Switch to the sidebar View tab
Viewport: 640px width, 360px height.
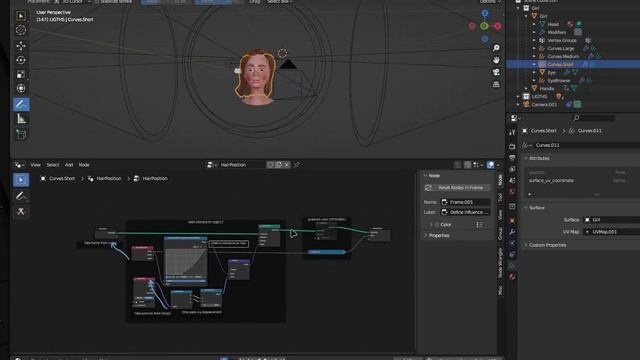[500, 215]
